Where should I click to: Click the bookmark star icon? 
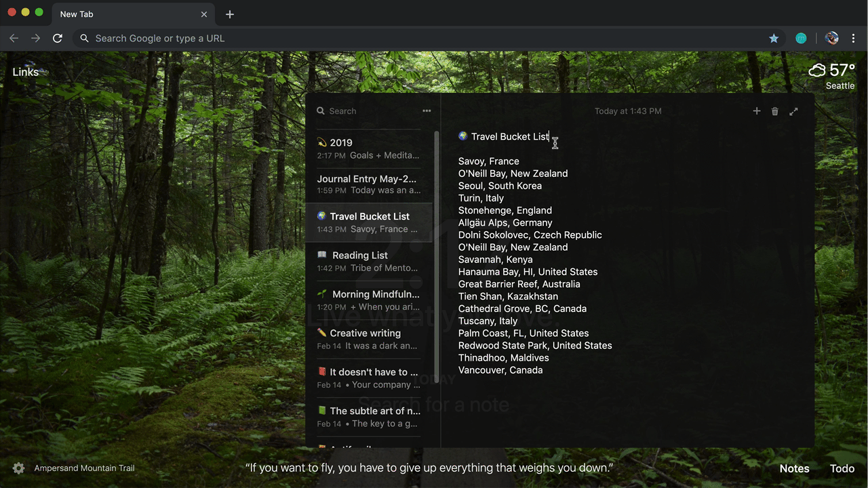pyautogui.click(x=774, y=39)
